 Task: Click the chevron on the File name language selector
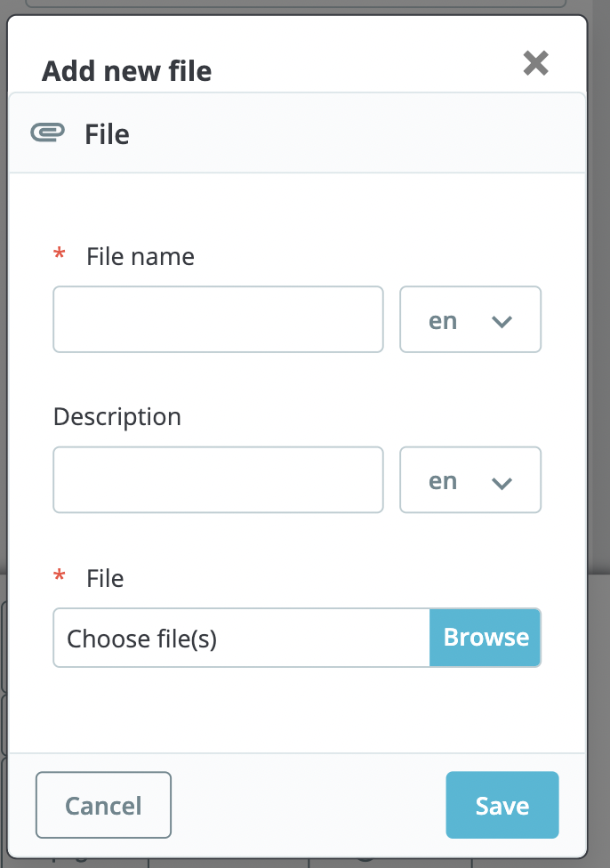coord(502,320)
